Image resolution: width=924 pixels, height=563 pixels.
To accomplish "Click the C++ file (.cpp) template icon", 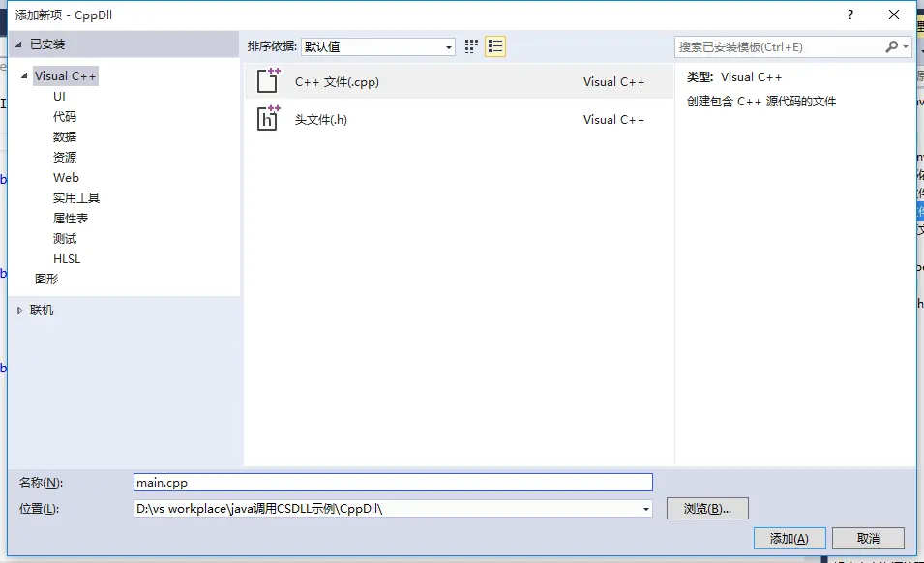I will coord(268,81).
